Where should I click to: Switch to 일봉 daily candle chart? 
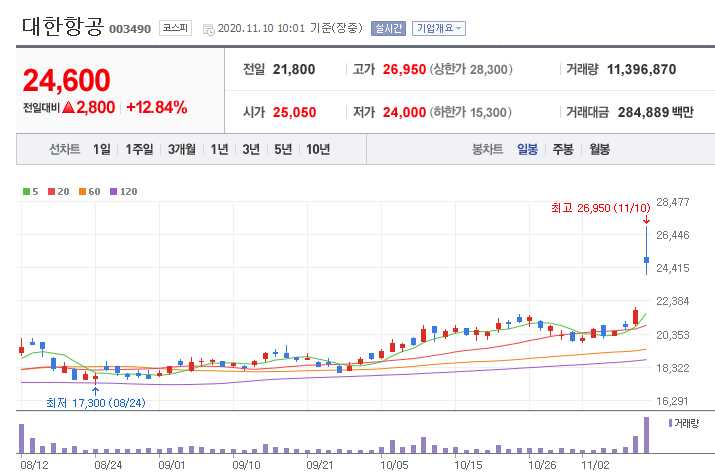[528, 149]
